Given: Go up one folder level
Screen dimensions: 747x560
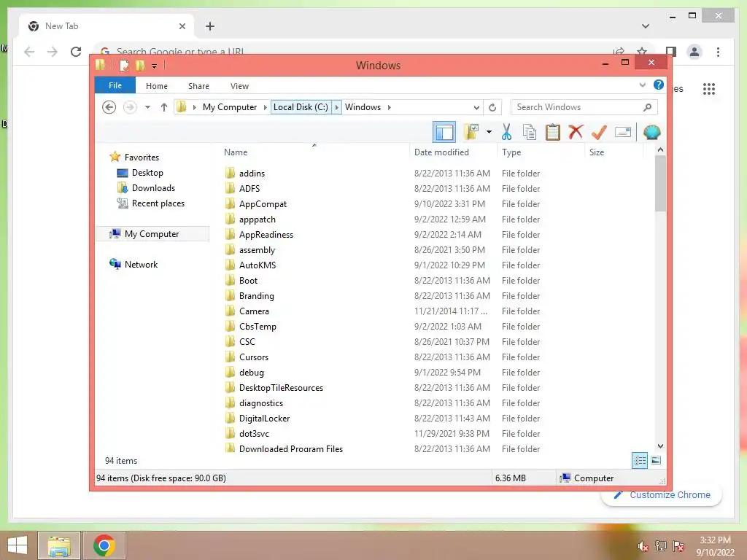Looking at the screenshot, I should [x=164, y=107].
